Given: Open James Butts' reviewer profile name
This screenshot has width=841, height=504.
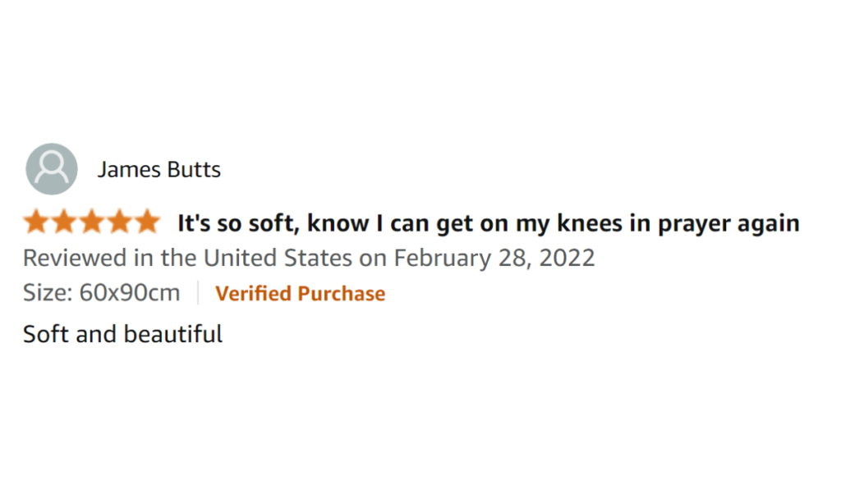Looking at the screenshot, I should pos(159,170).
